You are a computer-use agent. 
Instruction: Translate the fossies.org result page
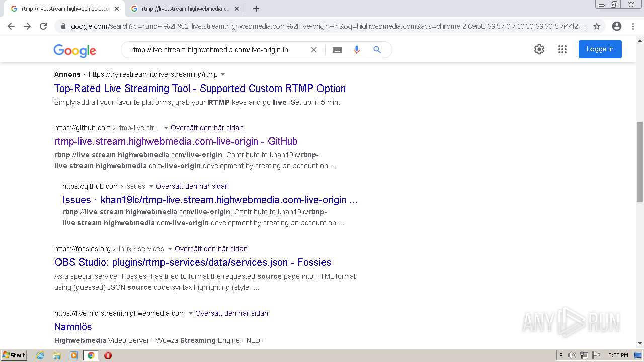(211, 249)
